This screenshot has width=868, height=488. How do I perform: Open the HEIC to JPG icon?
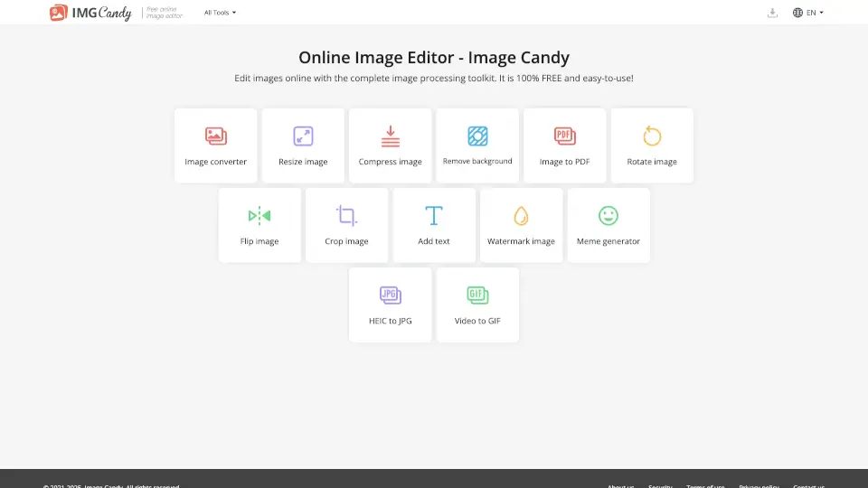tap(391, 296)
